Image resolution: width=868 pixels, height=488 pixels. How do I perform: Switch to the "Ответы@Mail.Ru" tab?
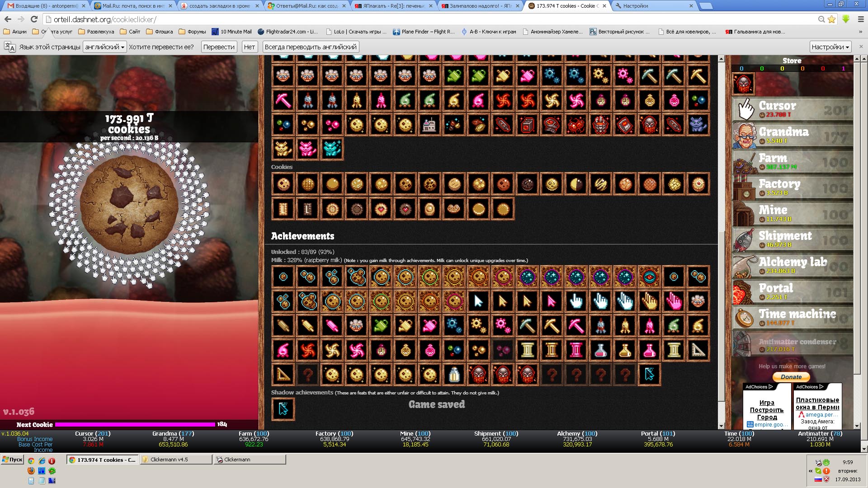tap(306, 6)
